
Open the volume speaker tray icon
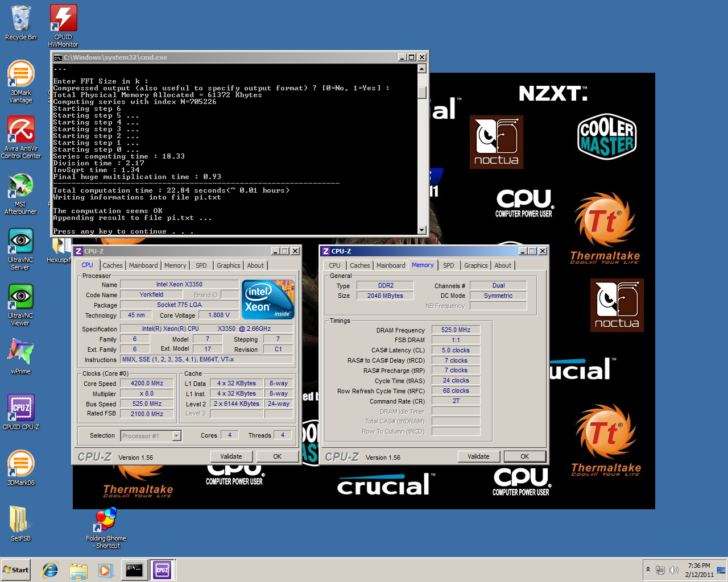[x=674, y=570]
